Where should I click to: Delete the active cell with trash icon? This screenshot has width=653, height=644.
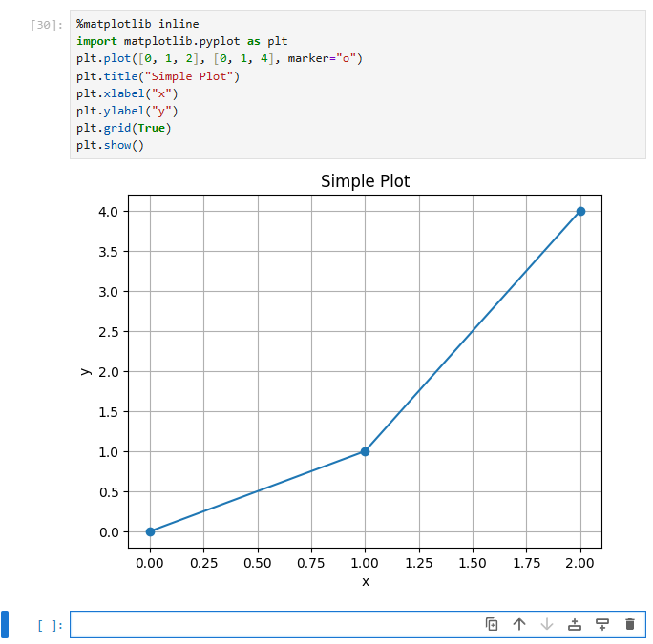tap(629, 624)
